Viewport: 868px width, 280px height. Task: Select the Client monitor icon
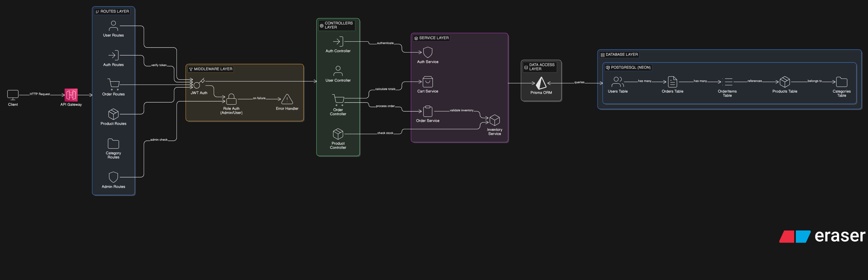(x=13, y=95)
